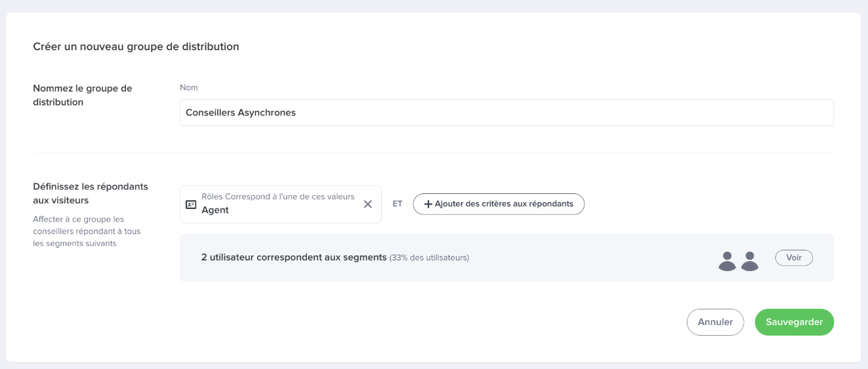Viewport: 868px width, 369px height.
Task: Open the Agent role value selector
Action: [215, 211]
